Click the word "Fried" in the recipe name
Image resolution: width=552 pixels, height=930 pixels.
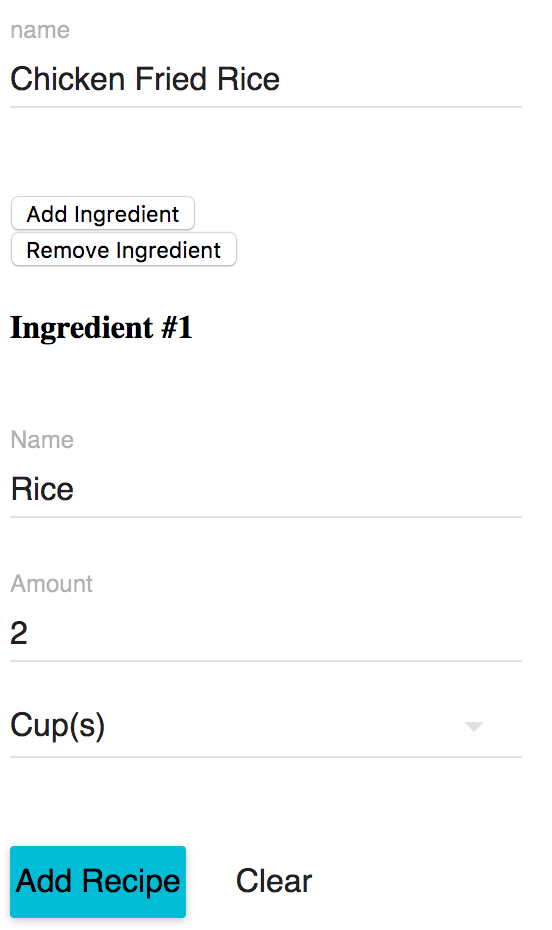click(171, 79)
